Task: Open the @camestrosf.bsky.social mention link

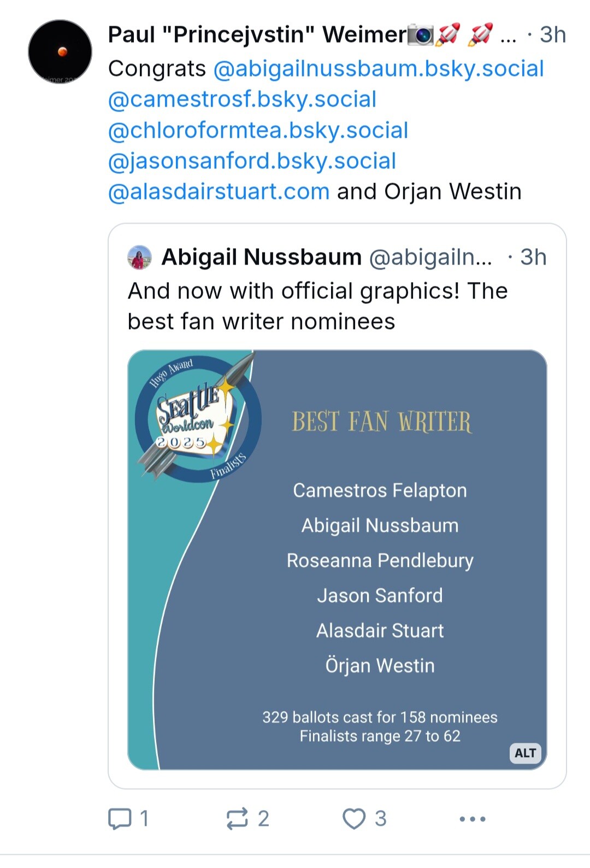Action: [x=242, y=99]
